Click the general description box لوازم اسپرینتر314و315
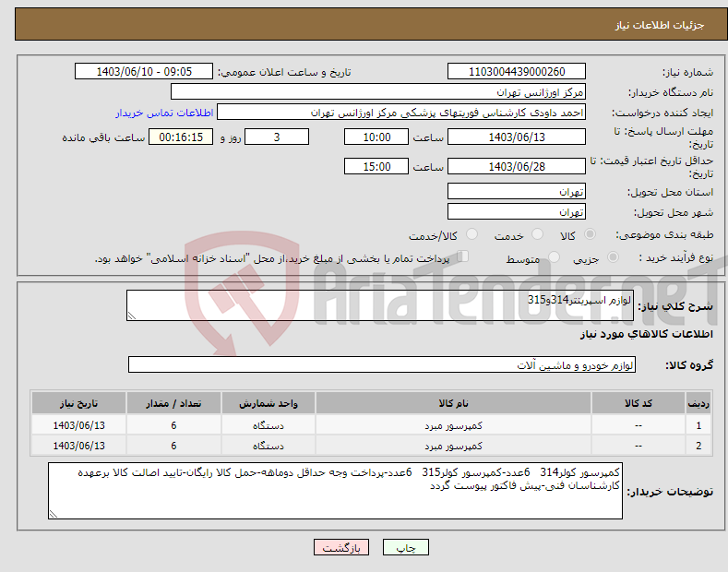The image size is (728, 572). 380,305
